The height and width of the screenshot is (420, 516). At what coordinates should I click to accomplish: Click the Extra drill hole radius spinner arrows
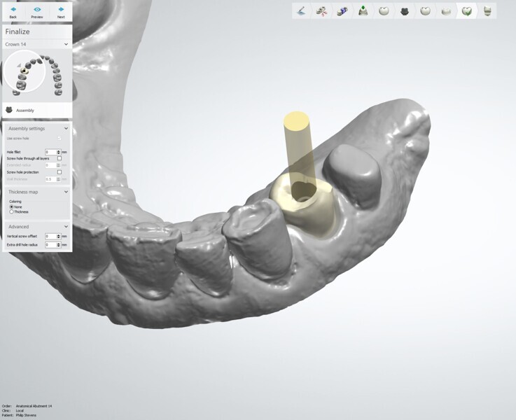pyautogui.click(x=59, y=245)
